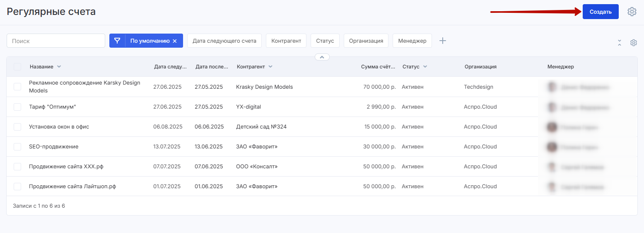Screen dimensions: 644x233
Task: Open the Дата следующего счета filter
Action: pyautogui.click(x=224, y=41)
